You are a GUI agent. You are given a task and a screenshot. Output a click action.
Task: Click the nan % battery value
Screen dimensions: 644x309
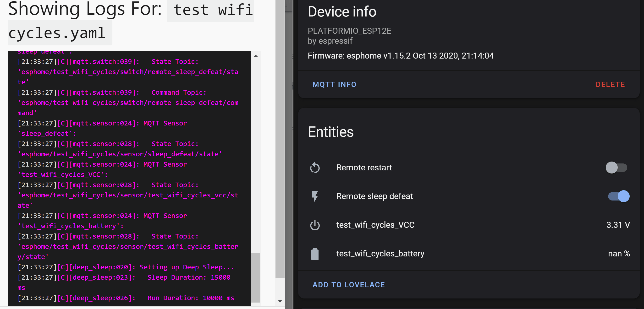point(619,254)
